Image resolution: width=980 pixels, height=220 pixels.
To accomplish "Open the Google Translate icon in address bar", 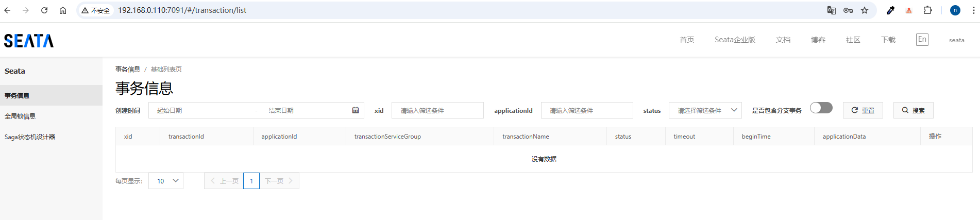I will (x=831, y=10).
